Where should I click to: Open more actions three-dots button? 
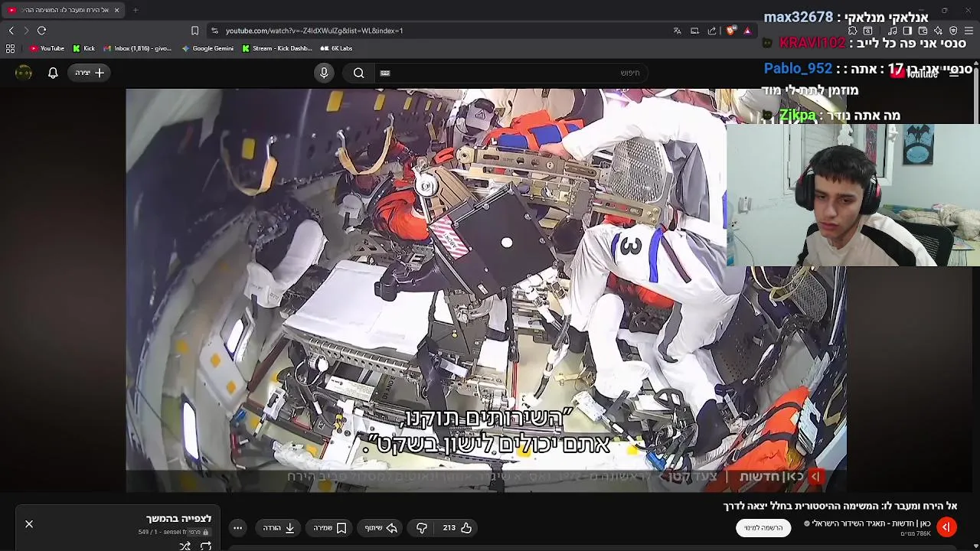(238, 528)
